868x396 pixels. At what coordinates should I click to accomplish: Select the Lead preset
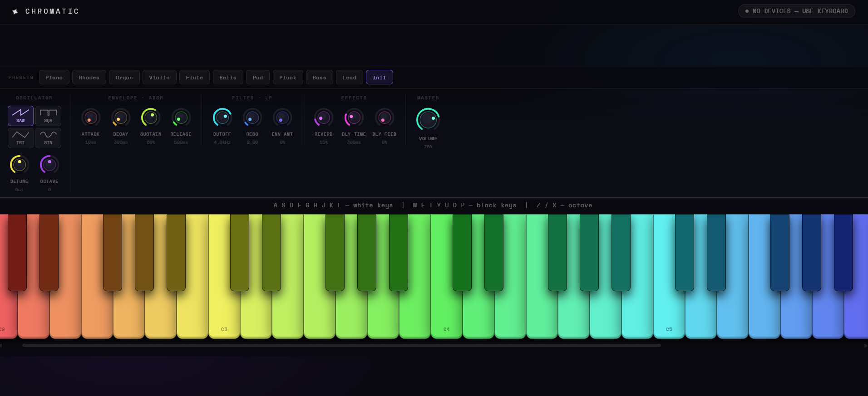coord(350,78)
